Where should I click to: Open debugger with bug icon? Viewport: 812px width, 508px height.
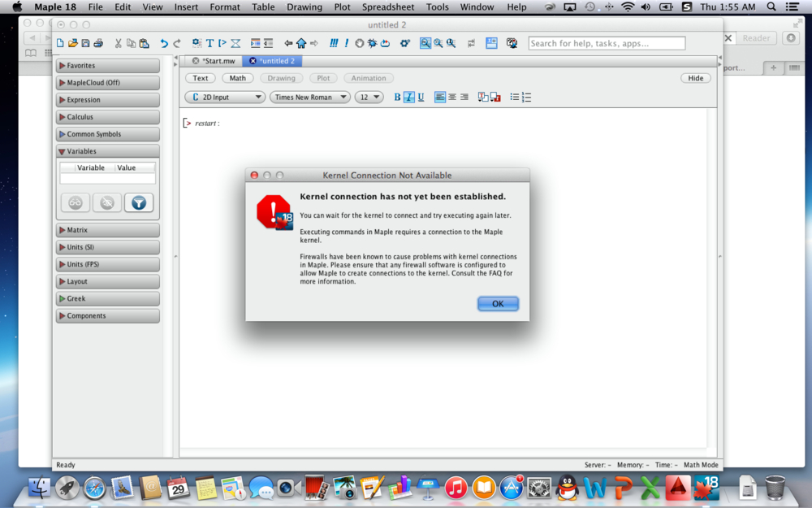tap(373, 44)
